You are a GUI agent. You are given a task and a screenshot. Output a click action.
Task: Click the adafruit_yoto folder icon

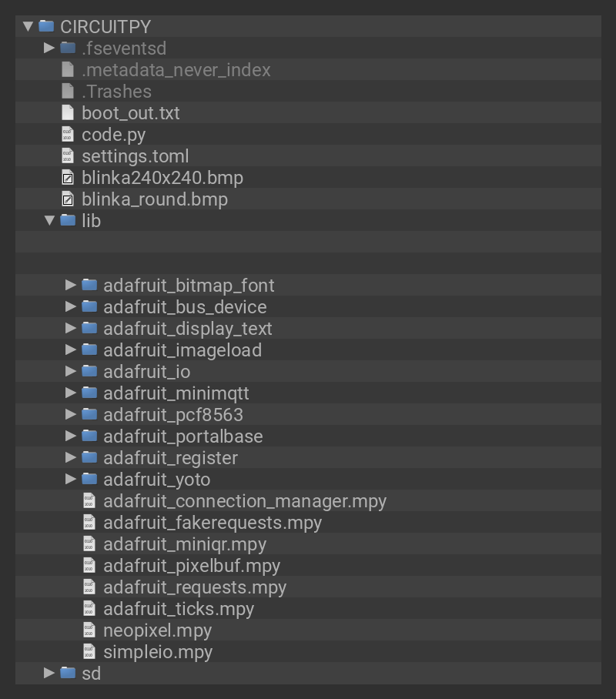coord(89,479)
